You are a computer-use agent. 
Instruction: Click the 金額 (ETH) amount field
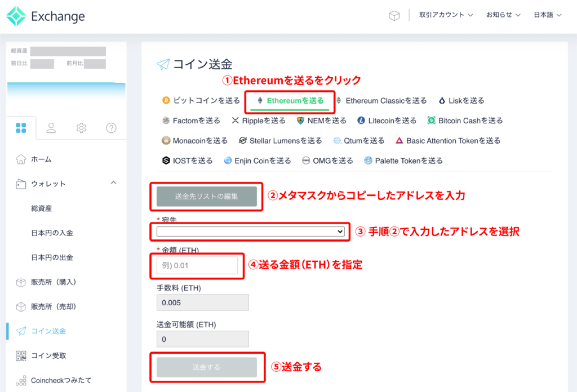197,265
